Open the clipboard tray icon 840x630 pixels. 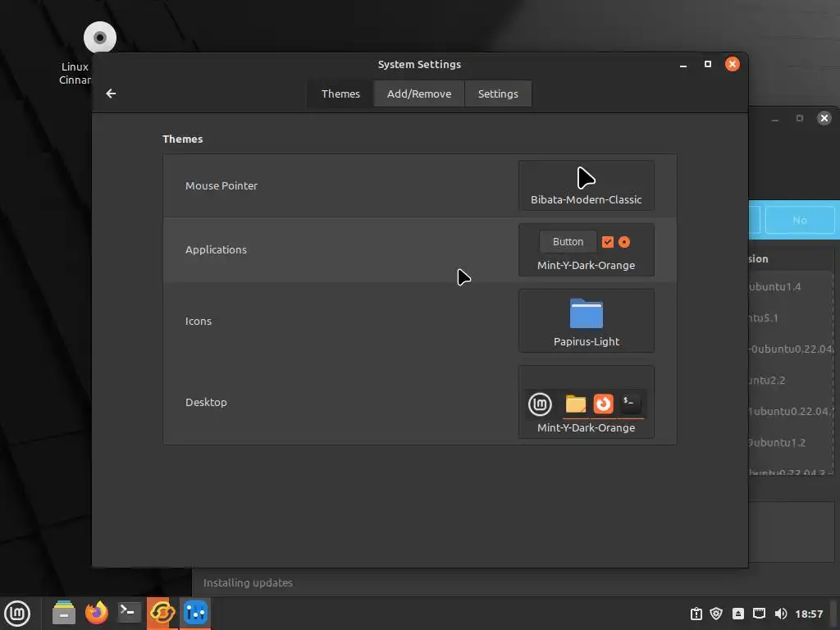696,614
